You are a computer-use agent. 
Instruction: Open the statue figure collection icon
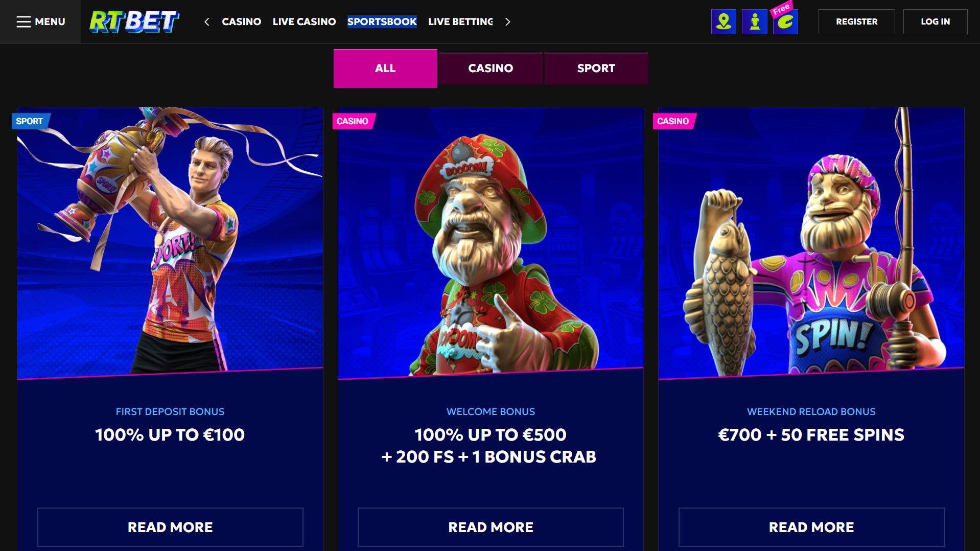755,22
